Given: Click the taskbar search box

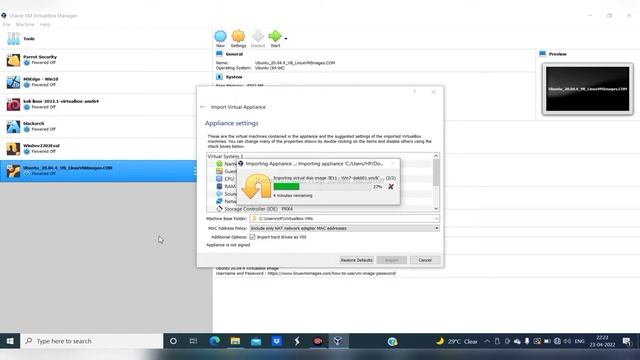Looking at the screenshot, I should pos(92,341).
